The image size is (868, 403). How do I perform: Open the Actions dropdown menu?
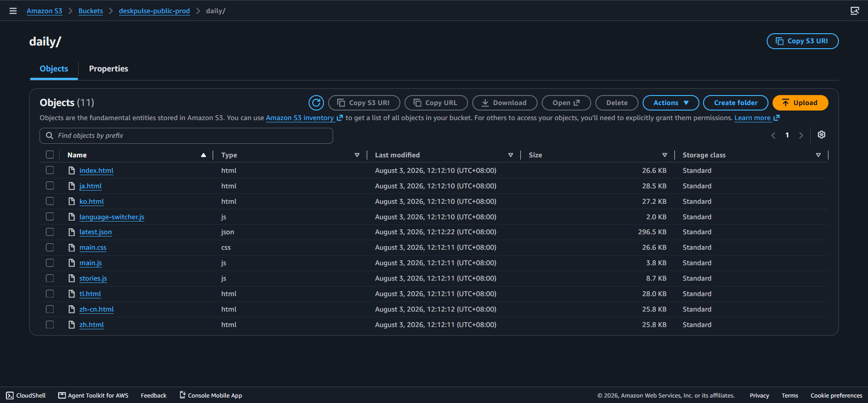[x=671, y=103]
